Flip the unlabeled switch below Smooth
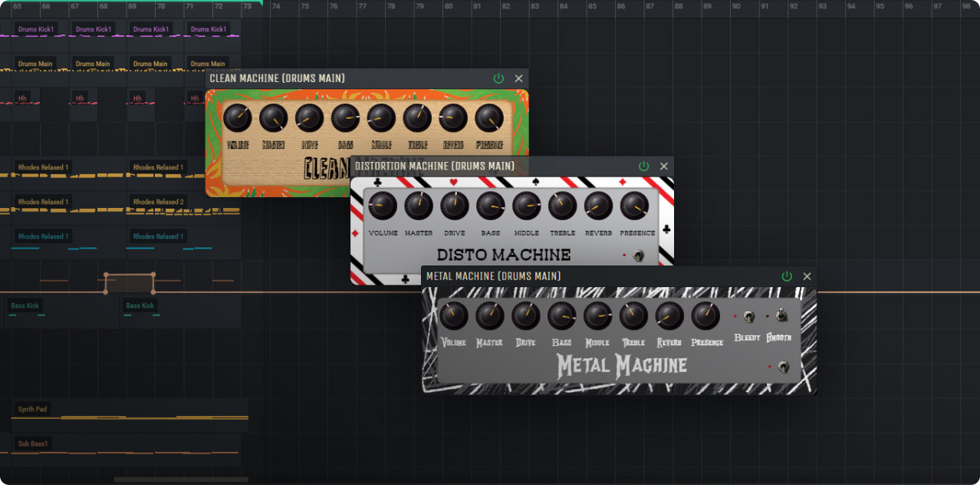Viewport: 980px width, 485px height. (782, 368)
